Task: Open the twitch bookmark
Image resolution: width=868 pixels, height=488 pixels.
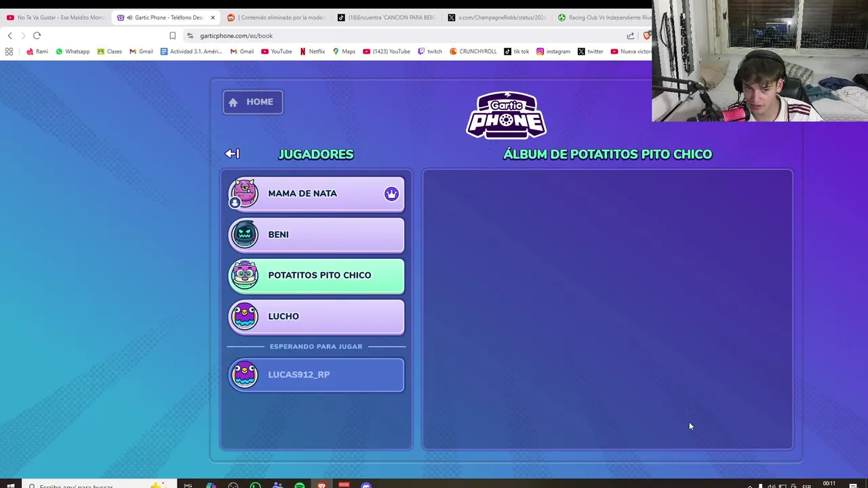Action: pos(430,52)
